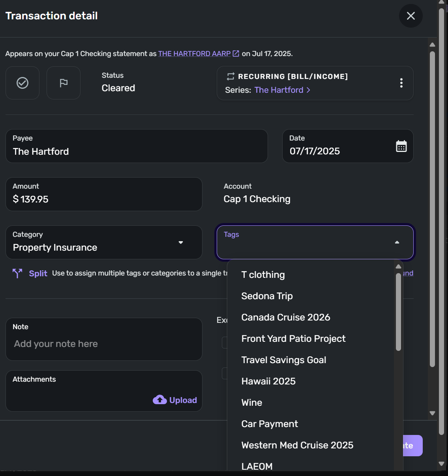This screenshot has width=448, height=476.
Task: Click the recurring arrows icon
Action: [231, 77]
